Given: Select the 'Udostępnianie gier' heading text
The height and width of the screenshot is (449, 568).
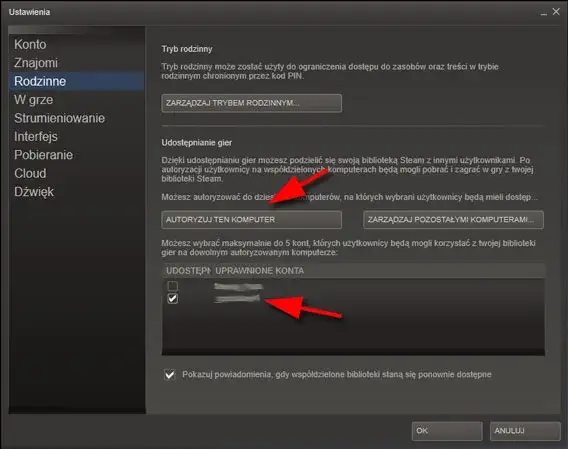Looking at the screenshot, I should tap(197, 143).
